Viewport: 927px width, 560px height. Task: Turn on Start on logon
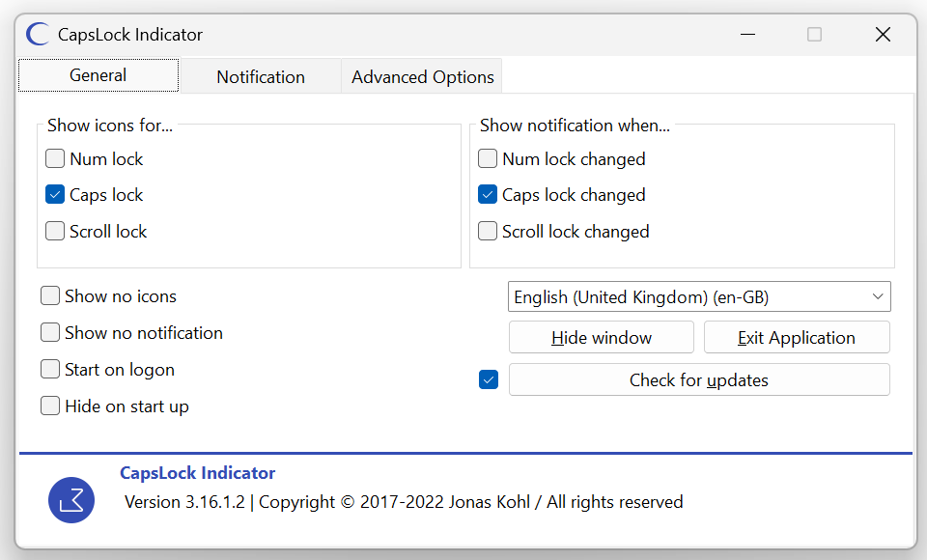coord(50,370)
